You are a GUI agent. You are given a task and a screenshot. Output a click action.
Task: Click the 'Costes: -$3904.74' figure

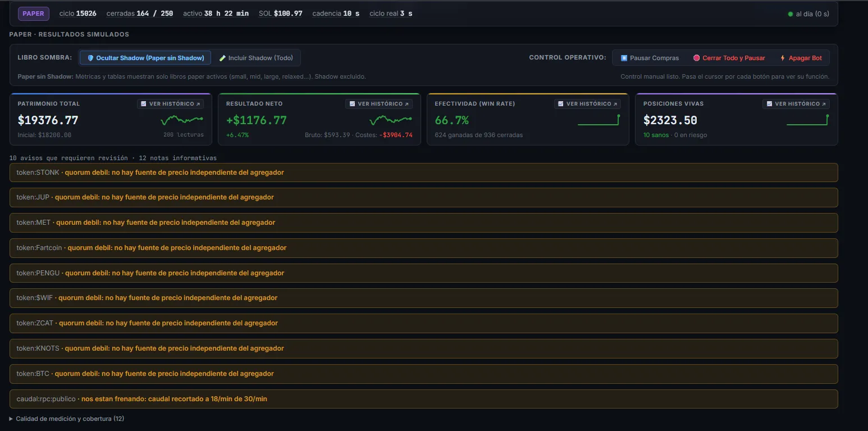click(384, 135)
